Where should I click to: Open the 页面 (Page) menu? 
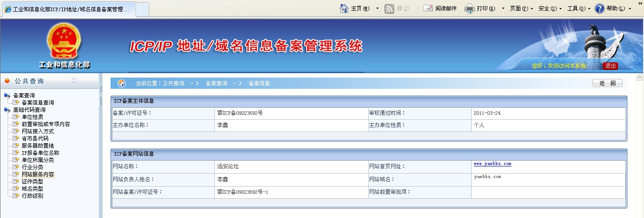pyautogui.click(x=521, y=9)
